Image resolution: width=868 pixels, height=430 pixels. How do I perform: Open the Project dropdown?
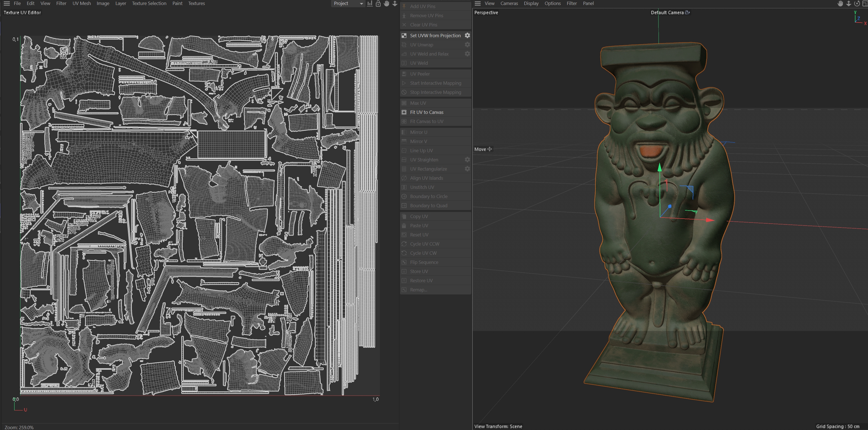click(x=348, y=3)
